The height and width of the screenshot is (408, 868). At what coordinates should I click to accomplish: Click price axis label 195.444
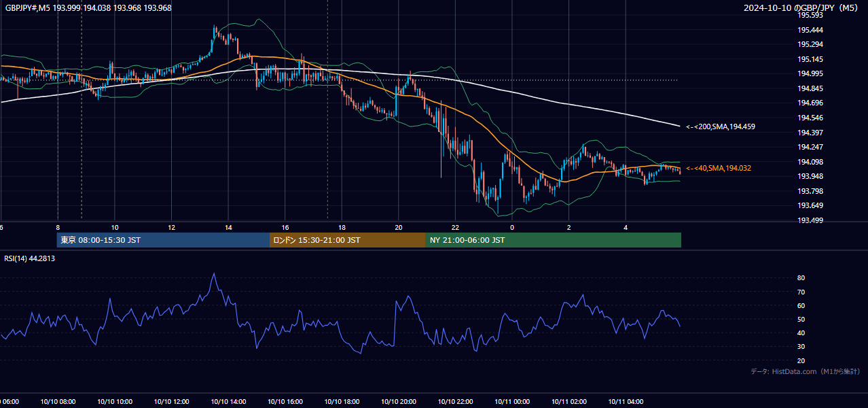click(x=810, y=30)
